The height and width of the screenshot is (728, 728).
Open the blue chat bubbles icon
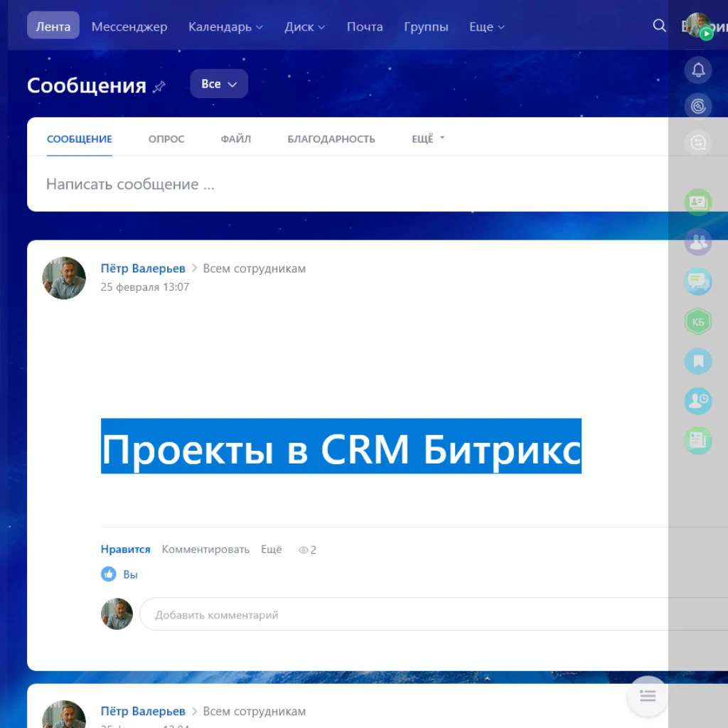[x=698, y=282]
